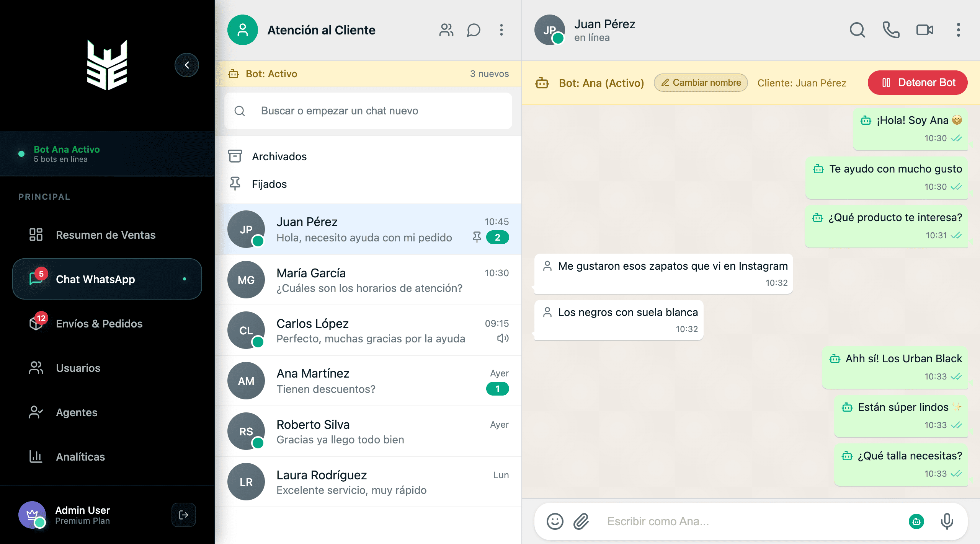Record audio with the microphone icon
Image resolution: width=980 pixels, height=544 pixels.
pos(947,521)
